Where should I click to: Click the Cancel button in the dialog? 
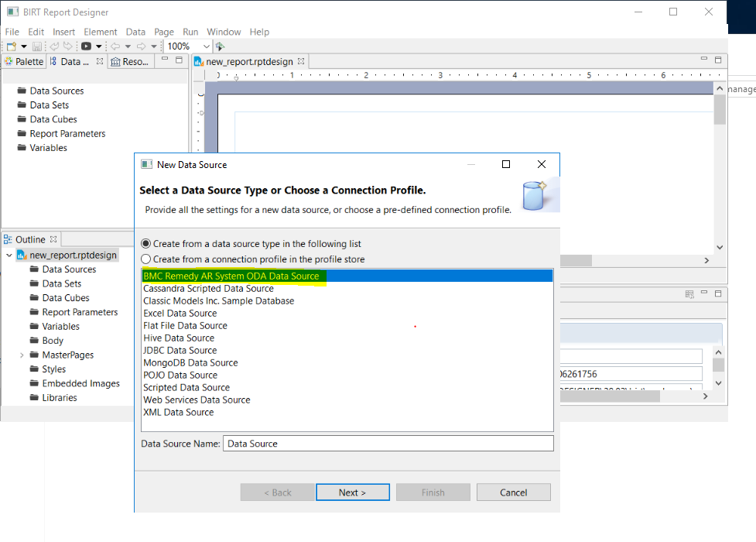tap(514, 492)
